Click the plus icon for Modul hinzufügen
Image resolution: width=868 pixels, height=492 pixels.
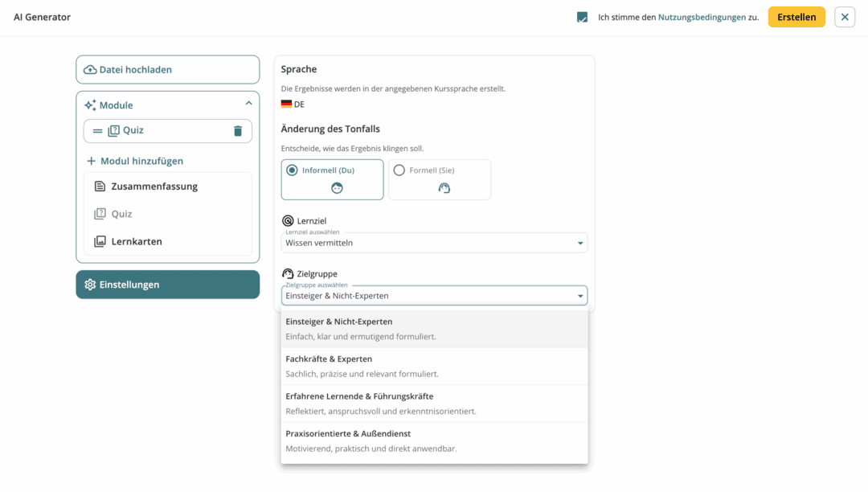click(x=92, y=161)
